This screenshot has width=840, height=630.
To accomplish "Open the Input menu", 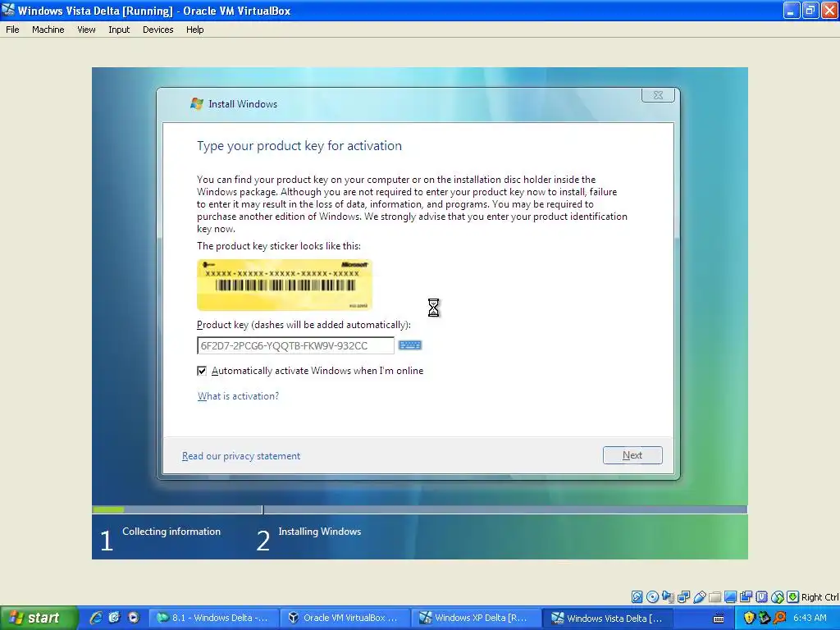I will click(x=119, y=30).
